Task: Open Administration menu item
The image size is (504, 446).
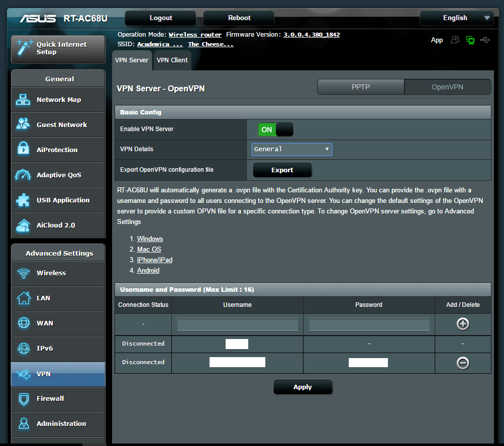Action: coord(58,424)
